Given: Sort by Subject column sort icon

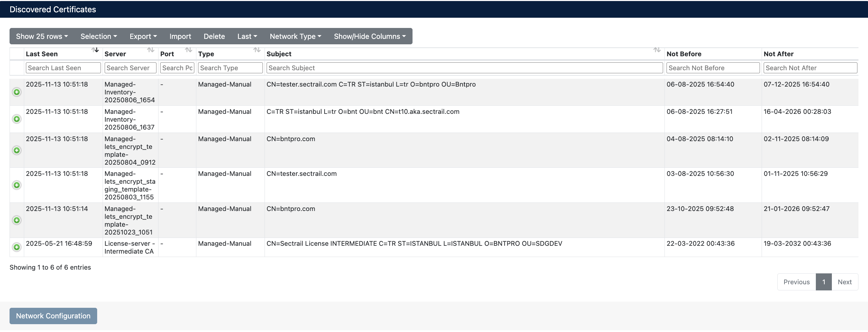Looking at the screenshot, I should coord(657,50).
